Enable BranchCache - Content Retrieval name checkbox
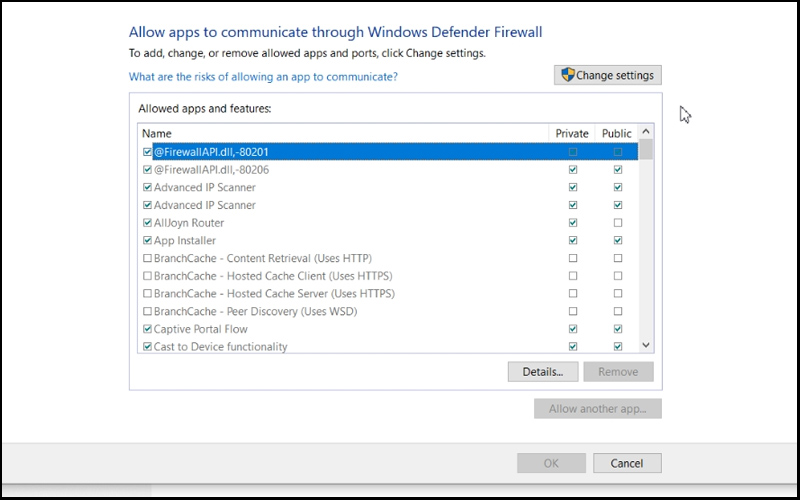 tap(147, 258)
